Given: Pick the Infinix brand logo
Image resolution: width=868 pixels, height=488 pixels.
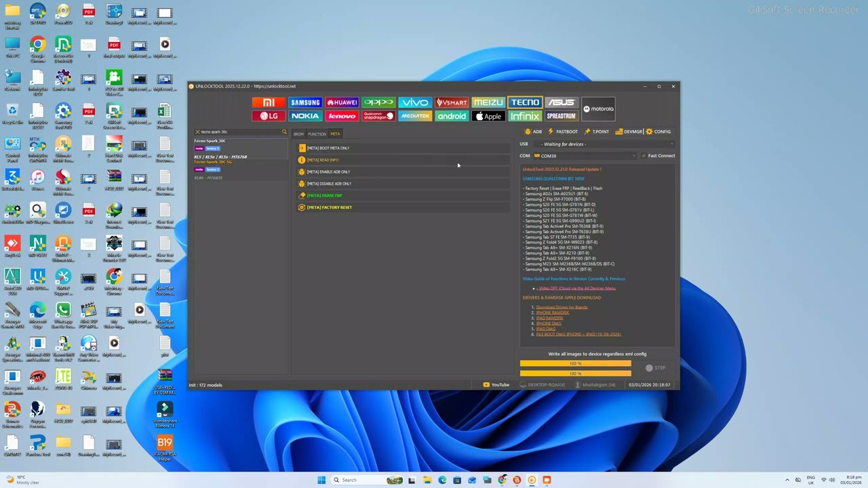Looking at the screenshot, I should coord(525,116).
